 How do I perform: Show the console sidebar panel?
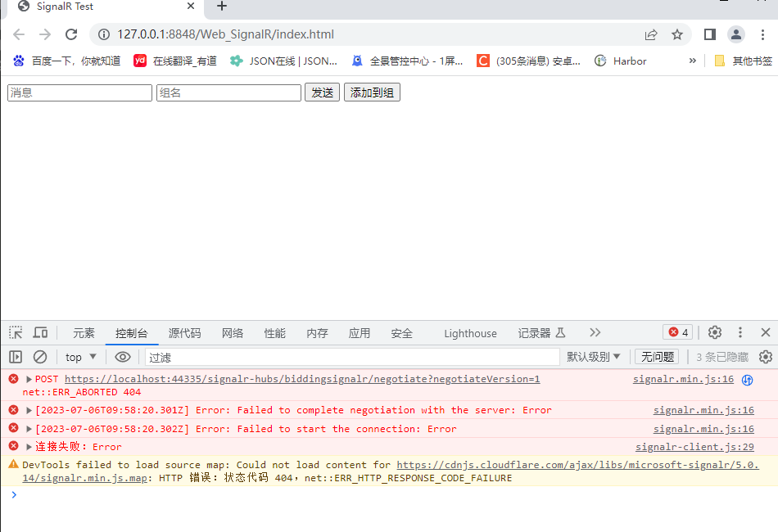(15, 356)
